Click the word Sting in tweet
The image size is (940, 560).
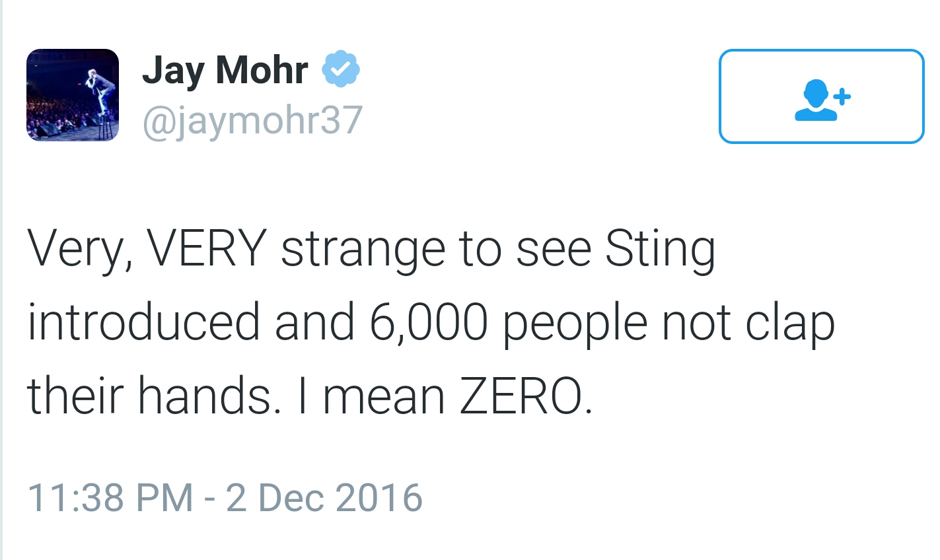click(x=660, y=250)
